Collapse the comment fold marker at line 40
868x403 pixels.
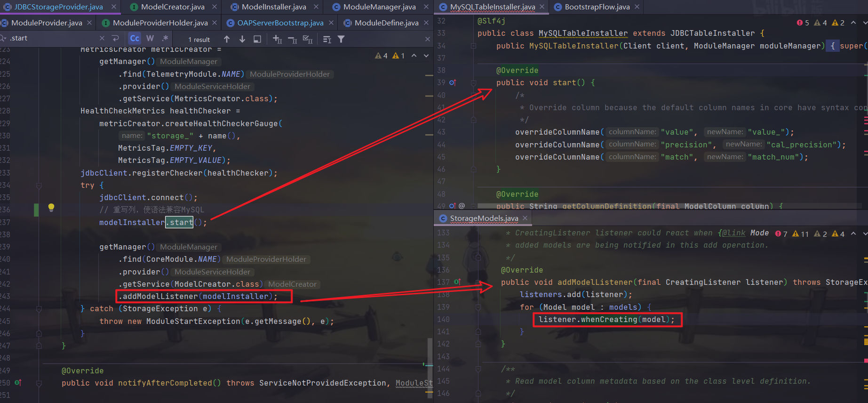pos(474,95)
